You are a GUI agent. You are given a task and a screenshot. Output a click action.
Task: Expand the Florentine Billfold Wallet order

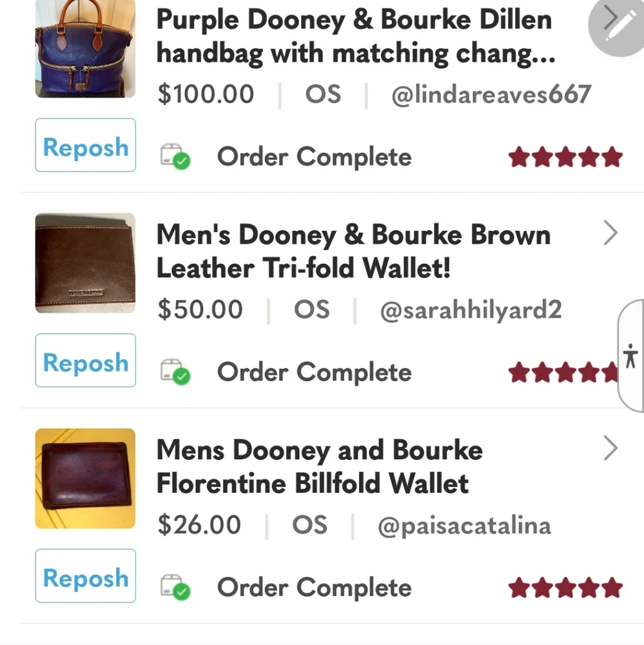click(610, 449)
